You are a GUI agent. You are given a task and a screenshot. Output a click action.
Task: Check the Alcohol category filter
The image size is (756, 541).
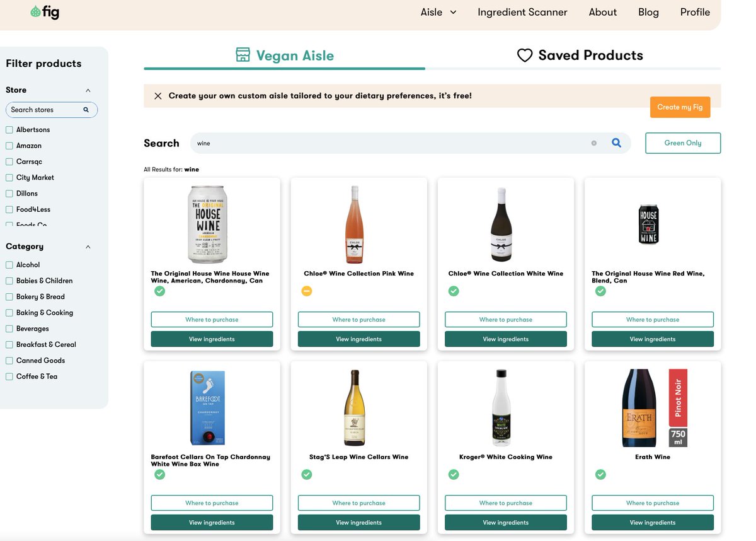[x=9, y=265]
